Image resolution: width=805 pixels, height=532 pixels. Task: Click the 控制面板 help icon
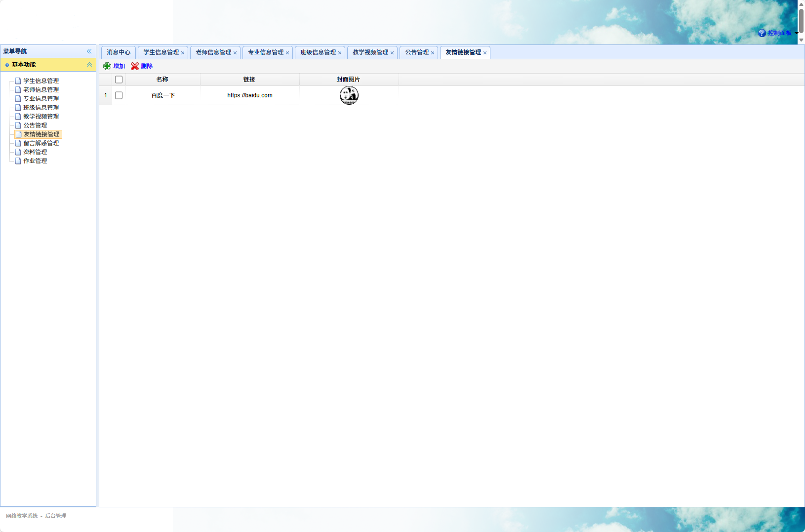[x=762, y=33]
